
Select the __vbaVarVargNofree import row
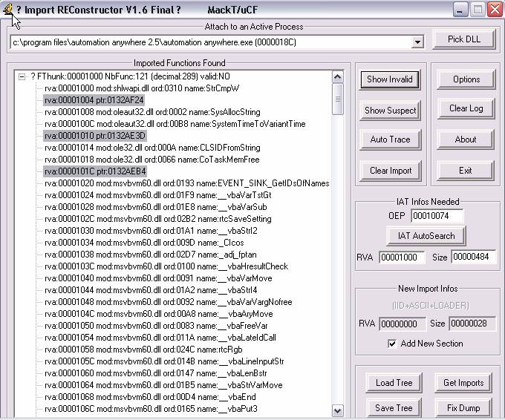click(x=168, y=302)
